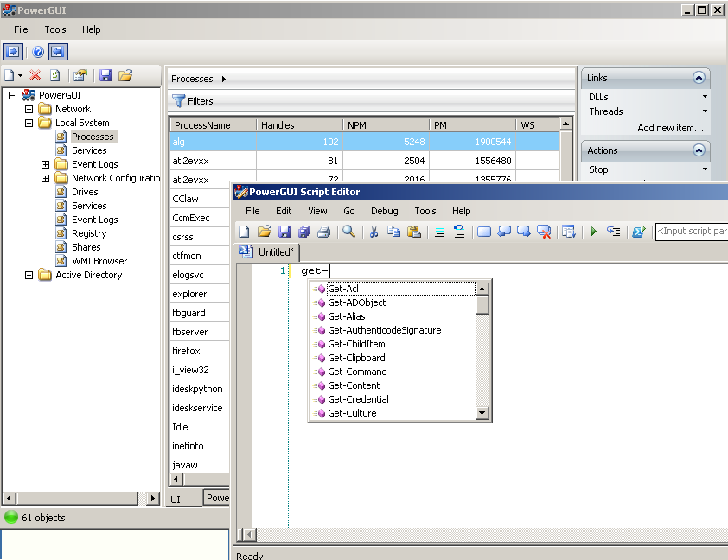728x560 pixels.
Task: Select WMI Browser node in tree
Action: [99, 261]
